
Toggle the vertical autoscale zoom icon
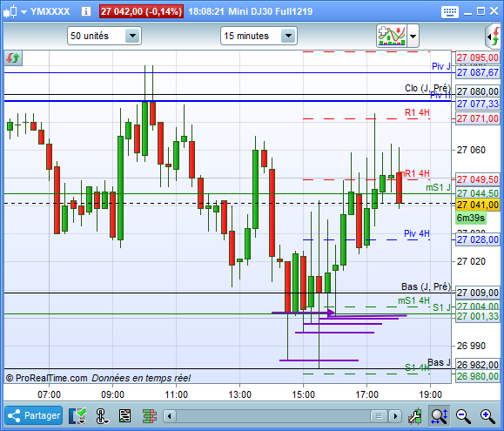(x=439, y=416)
